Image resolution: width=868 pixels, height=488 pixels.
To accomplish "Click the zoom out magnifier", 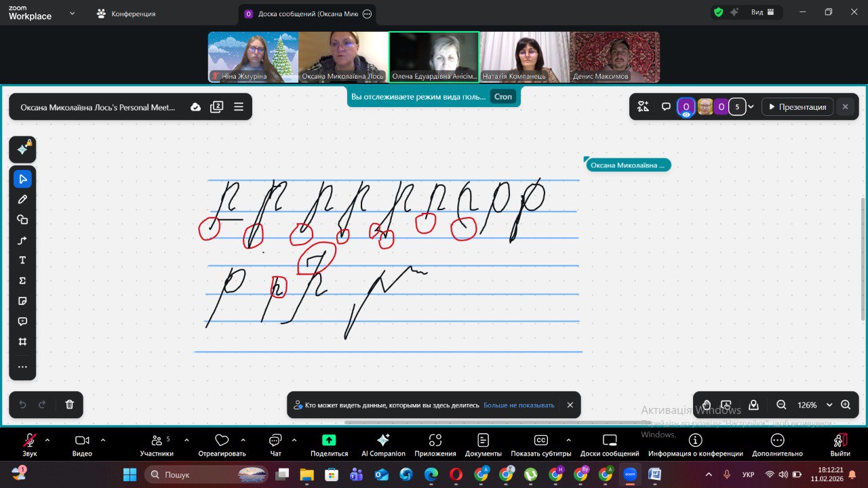I will pyautogui.click(x=781, y=405).
